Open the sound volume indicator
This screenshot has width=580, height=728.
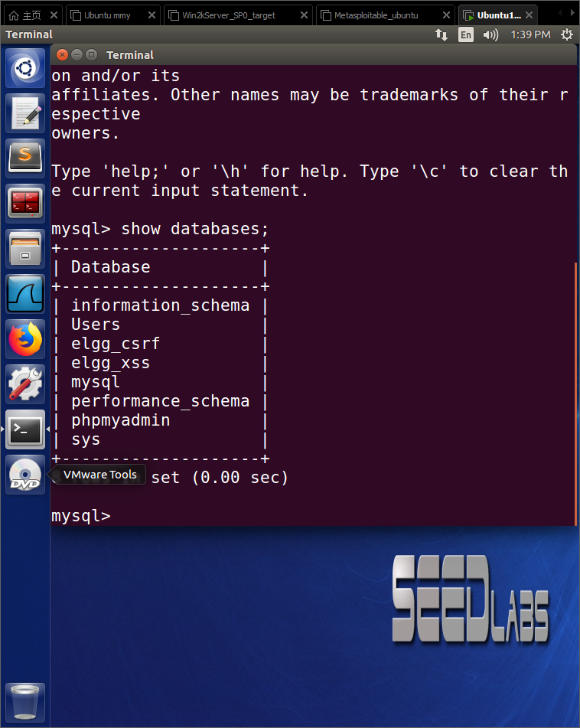coord(490,34)
